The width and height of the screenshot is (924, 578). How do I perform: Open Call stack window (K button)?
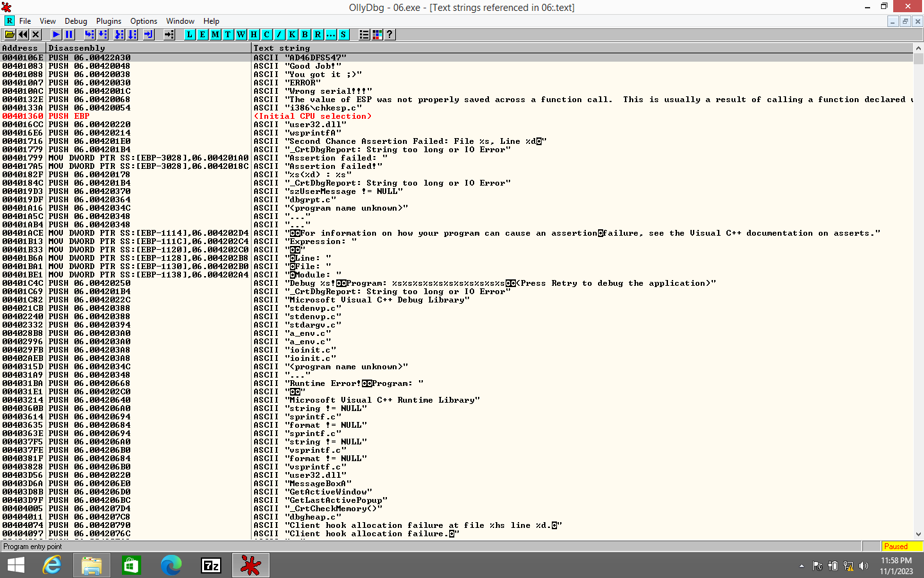coord(293,35)
